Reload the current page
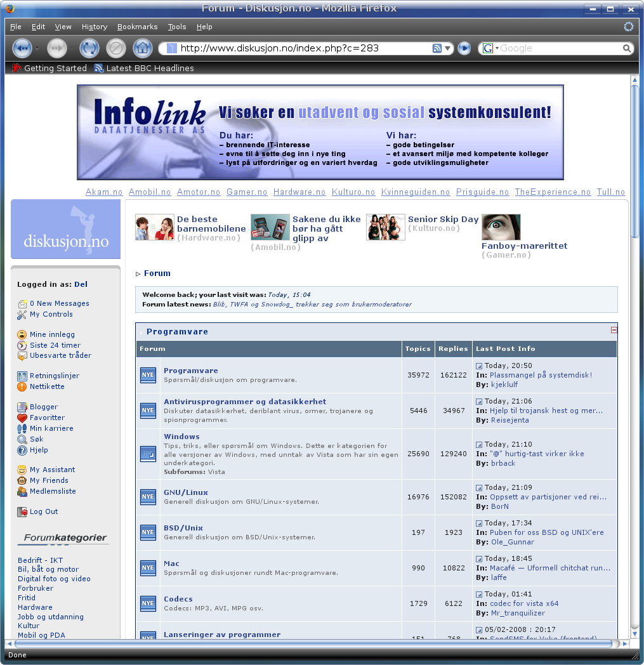The width and height of the screenshot is (644, 665). pos(89,48)
